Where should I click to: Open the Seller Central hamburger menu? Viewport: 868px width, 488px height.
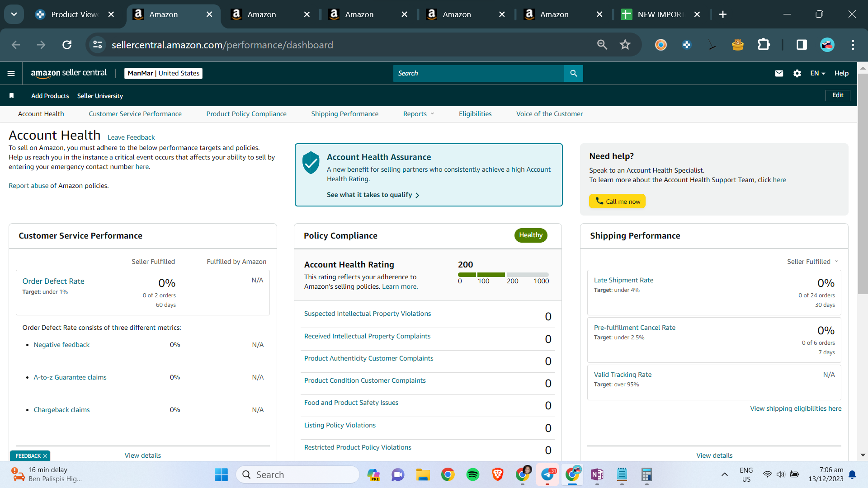pos(11,73)
